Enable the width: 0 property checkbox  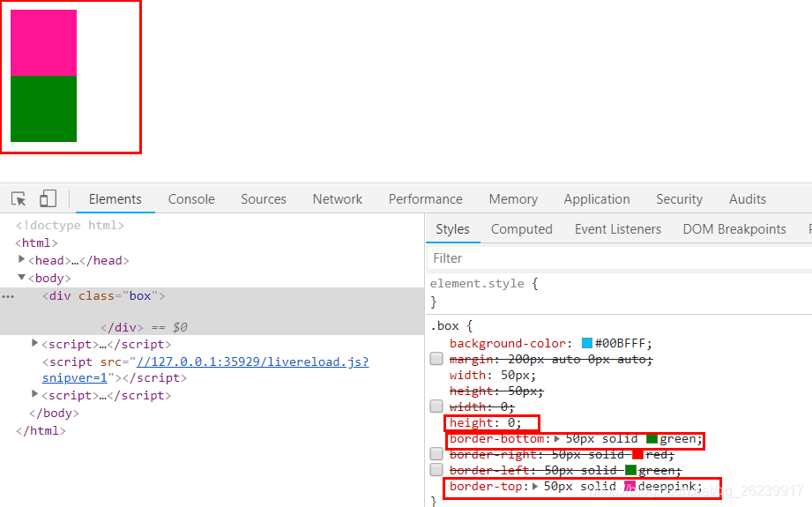436,406
